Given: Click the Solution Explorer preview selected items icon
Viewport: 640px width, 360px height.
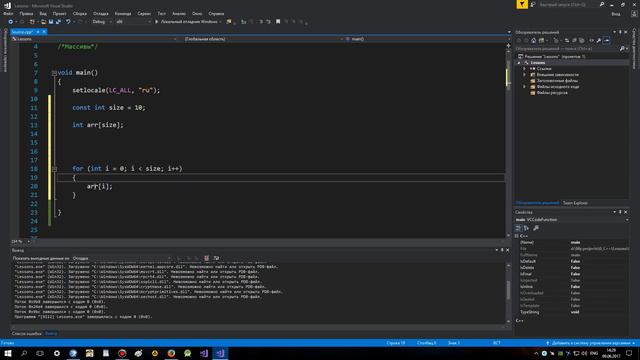Looking at the screenshot, I should click(607, 40).
